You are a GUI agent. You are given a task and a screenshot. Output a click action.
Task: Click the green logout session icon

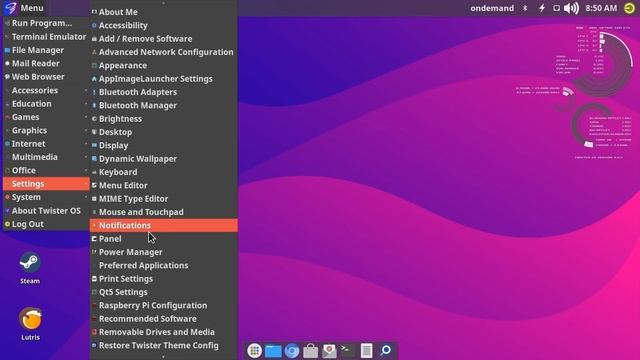(629, 8)
